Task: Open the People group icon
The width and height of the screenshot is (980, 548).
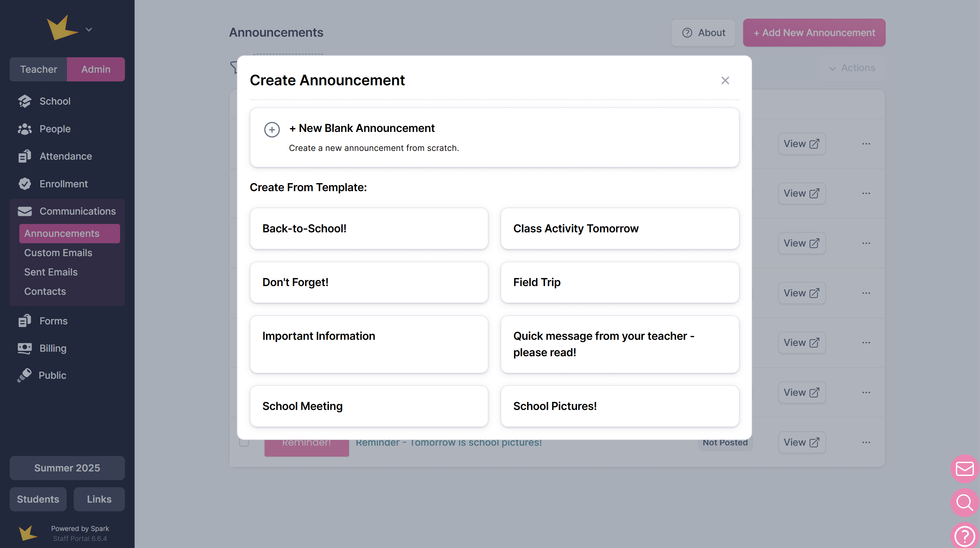Action: (x=25, y=129)
